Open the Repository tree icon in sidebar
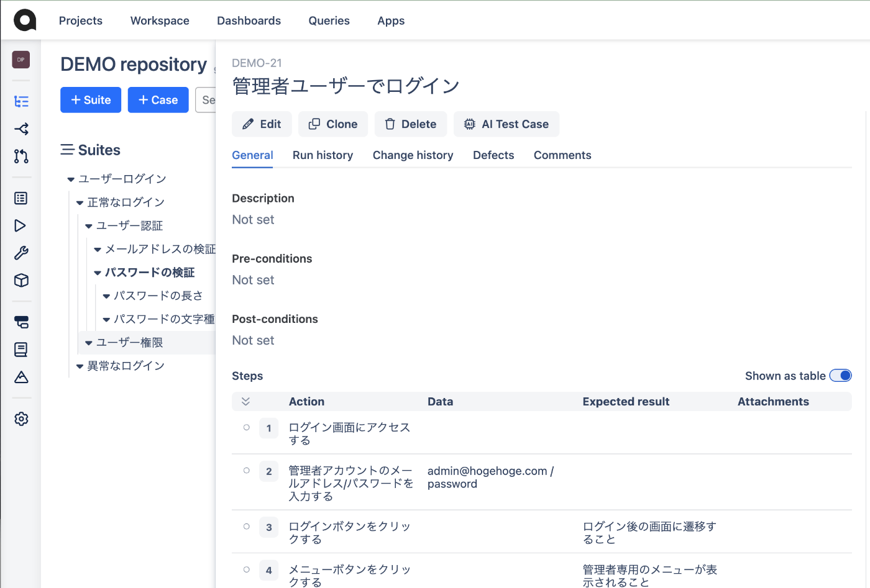Viewport: 870px width, 588px height. point(21,101)
